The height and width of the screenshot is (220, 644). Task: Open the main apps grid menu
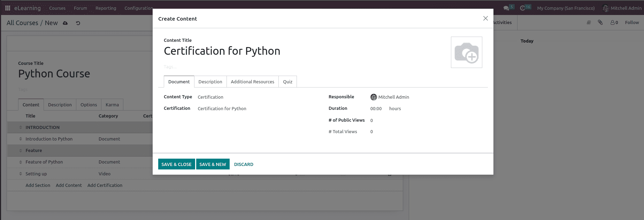click(x=7, y=8)
